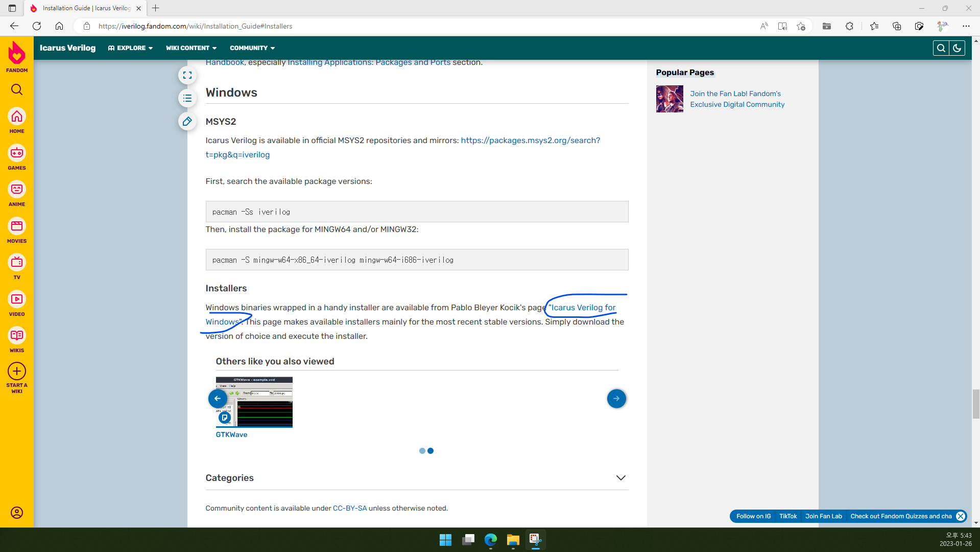The image size is (980, 552).
Task: Click the taskbar clock and date
Action: pyautogui.click(x=955, y=540)
